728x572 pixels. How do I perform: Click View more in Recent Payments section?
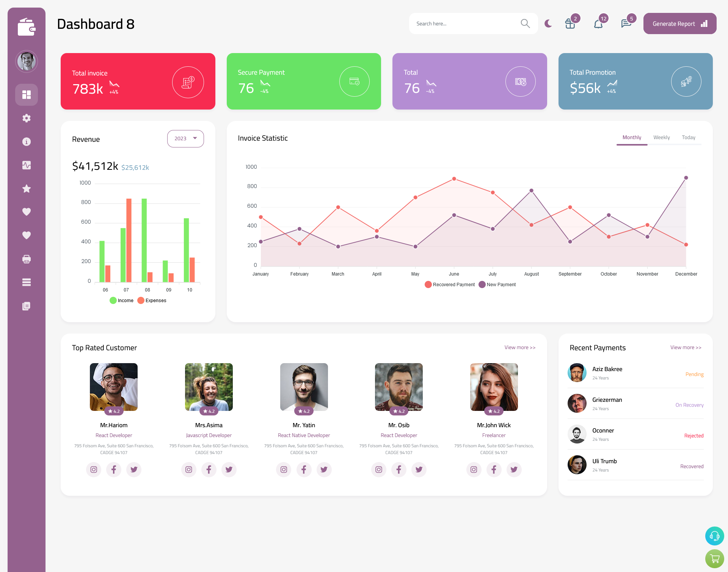[x=686, y=347]
